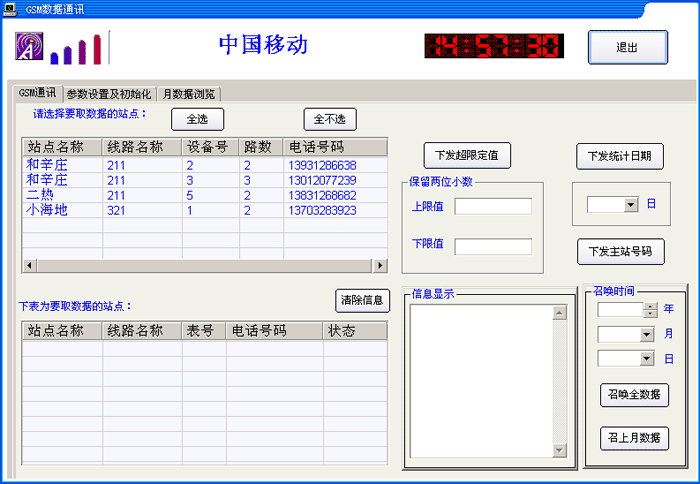Open the statistics day dropdown
The width and height of the screenshot is (700, 484).
[x=630, y=205]
